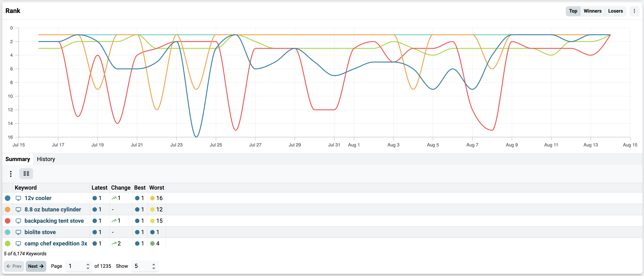The image size is (644, 276).
Task: Sort the table by Keyword column header
Action: pos(26,188)
